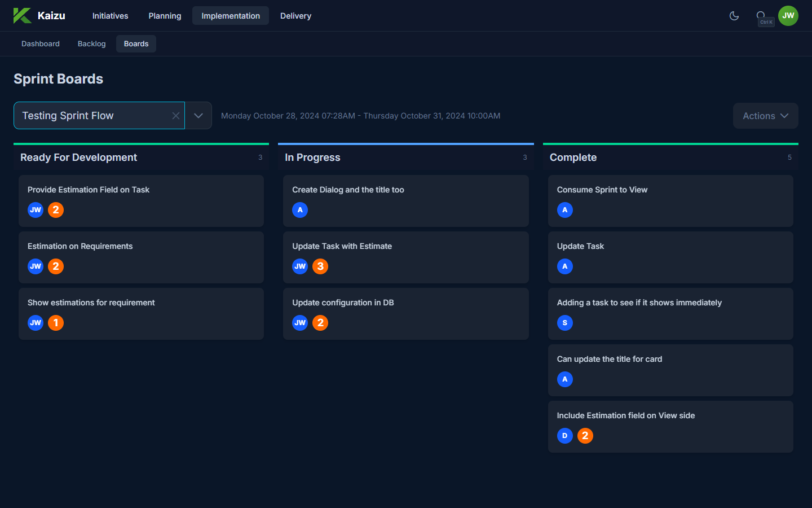
Task: Toggle dark mode moon icon
Action: pyautogui.click(x=734, y=16)
